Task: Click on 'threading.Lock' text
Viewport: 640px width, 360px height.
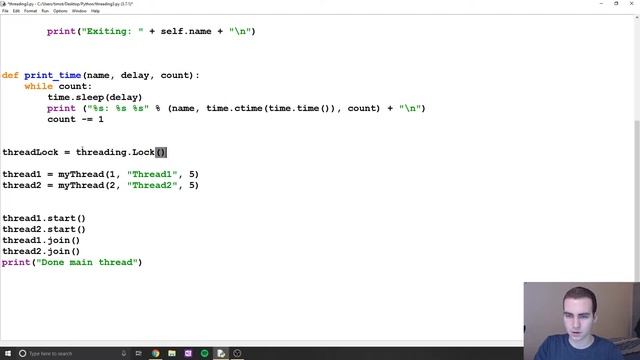Action: [x=115, y=152]
